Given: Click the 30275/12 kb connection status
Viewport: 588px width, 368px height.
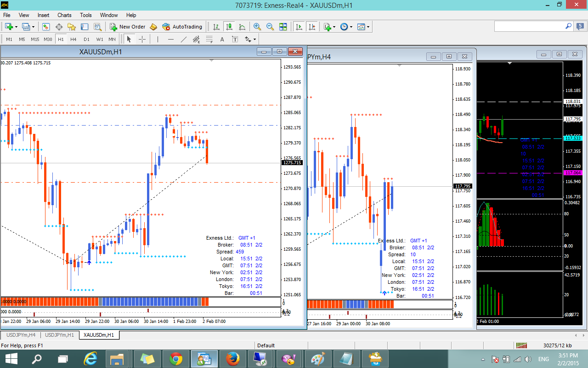Looking at the screenshot, I should (557, 345).
